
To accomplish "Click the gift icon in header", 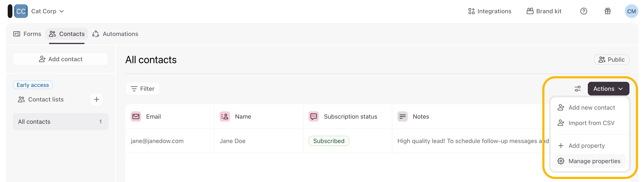I will tap(607, 11).
